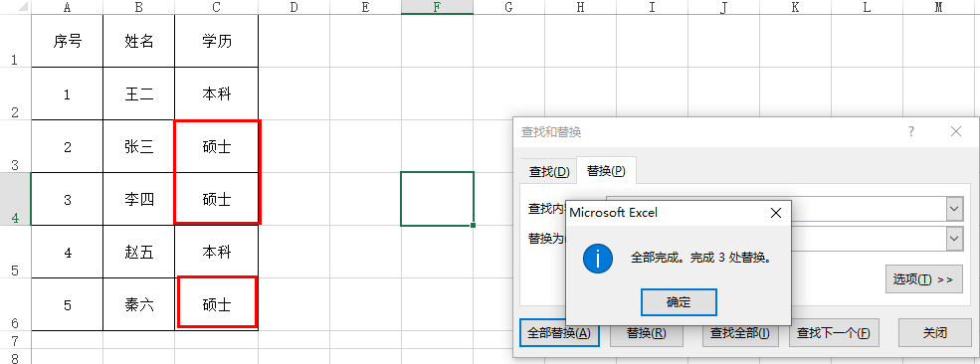Select row 6 header
Screen dimensions: 980x364
(15, 304)
